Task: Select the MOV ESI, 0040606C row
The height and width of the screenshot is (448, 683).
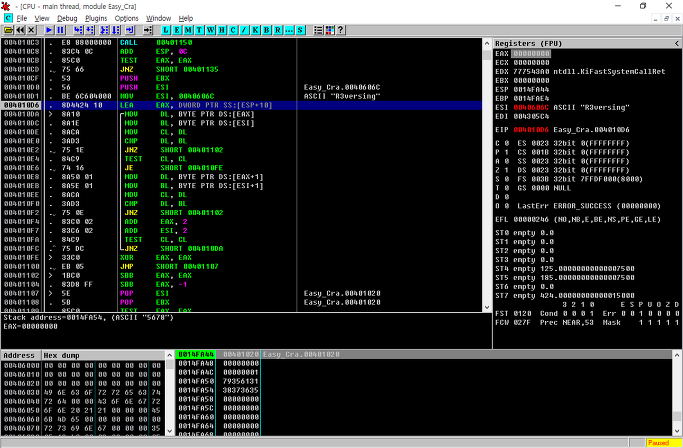Action: (242, 96)
